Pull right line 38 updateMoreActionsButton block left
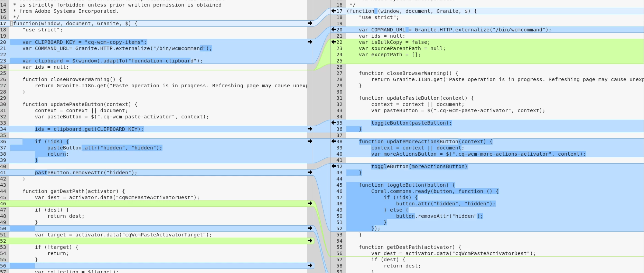 [334, 142]
